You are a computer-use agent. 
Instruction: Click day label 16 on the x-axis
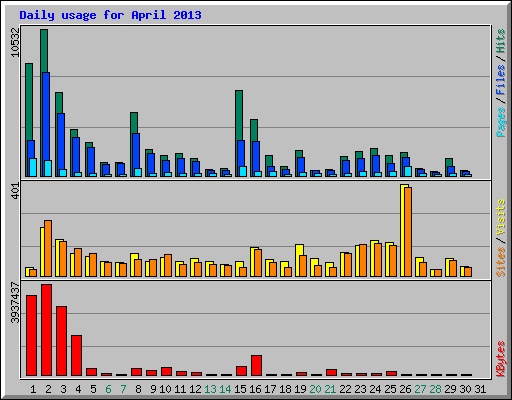pos(255,389)
